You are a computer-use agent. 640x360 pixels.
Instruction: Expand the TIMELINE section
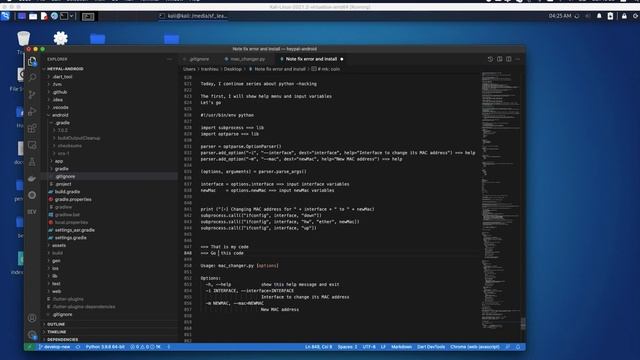(x=57, y=332)
